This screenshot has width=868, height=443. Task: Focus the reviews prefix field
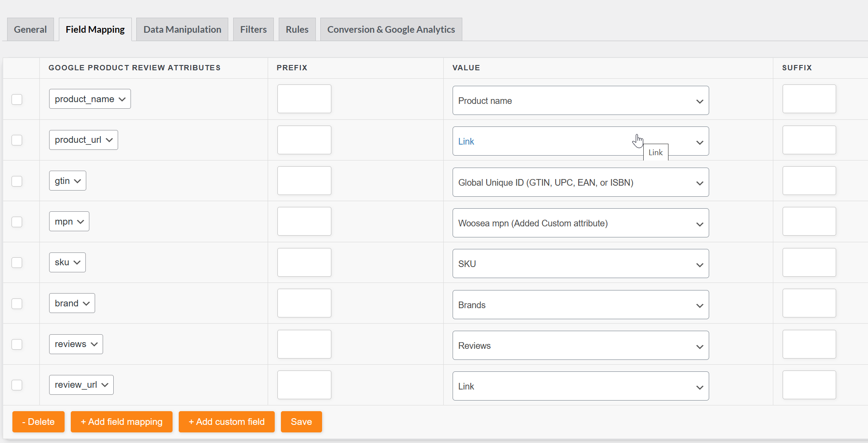coord(304,344)
